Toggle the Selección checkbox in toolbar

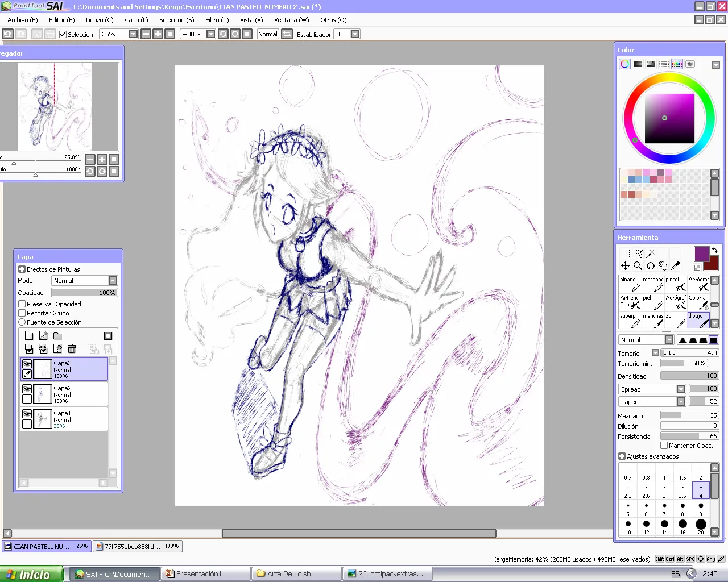[63, 34]
